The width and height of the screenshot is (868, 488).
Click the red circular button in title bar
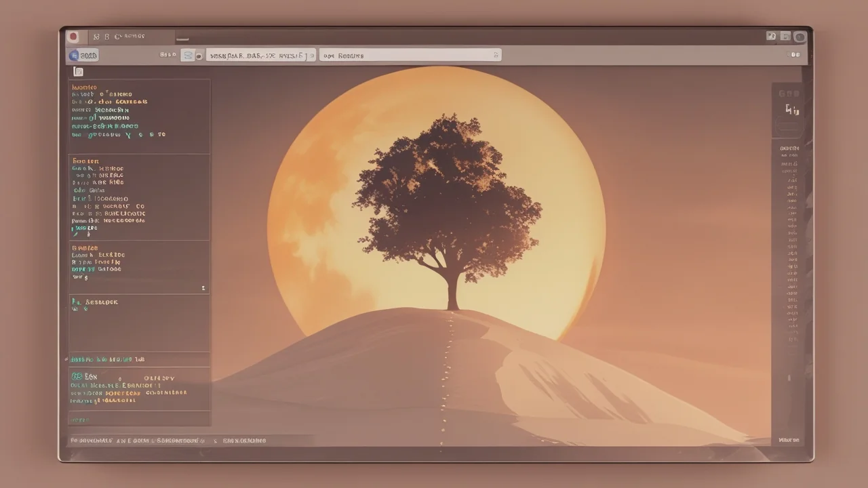(73, 37)
